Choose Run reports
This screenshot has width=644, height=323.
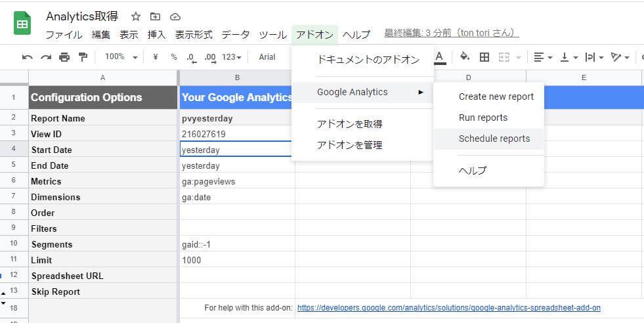(488, 118)
